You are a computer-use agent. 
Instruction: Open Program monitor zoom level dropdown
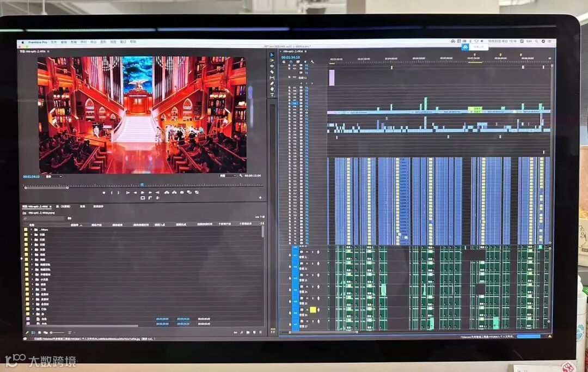point(53,176)
